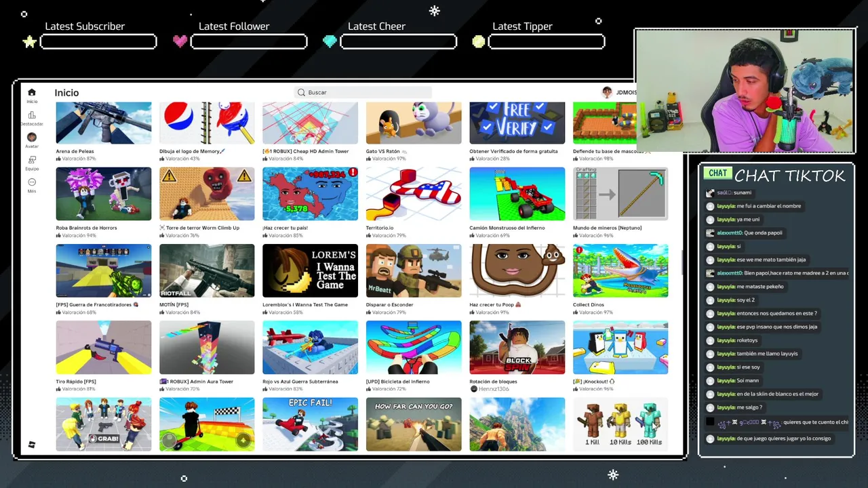The image size is (868, 488).
Task: Open the Disparar o Esconder thumbnail
Action: tap(414, 270)
